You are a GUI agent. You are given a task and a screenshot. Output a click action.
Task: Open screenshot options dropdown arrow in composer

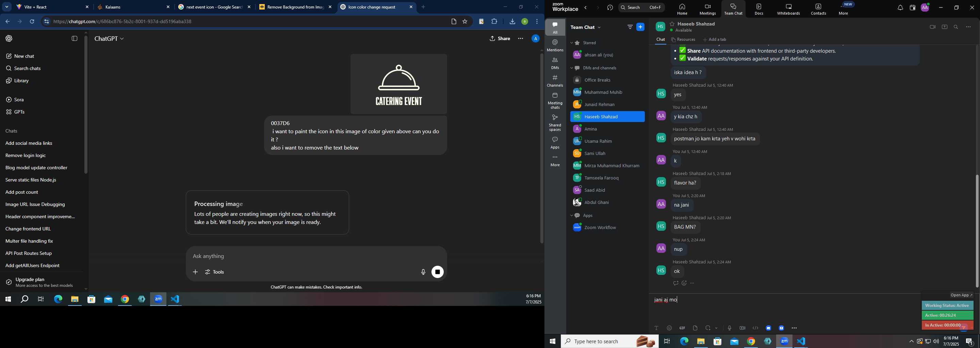tap(717, 328)
